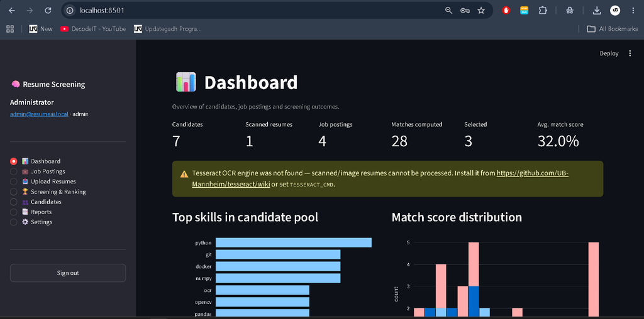Screen dimensions: 644x319
Task: Click the briefcase icon beside Job Postings
Action: 25,171
